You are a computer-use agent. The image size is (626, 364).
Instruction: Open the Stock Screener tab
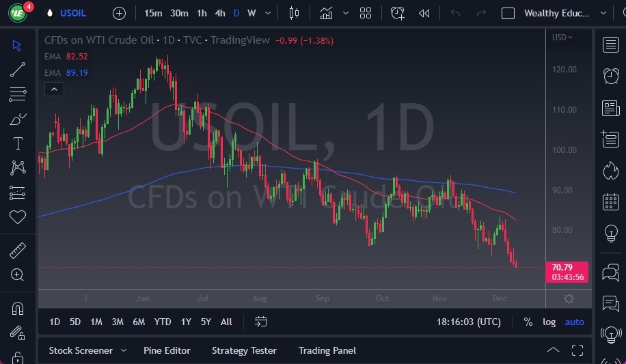81,350
